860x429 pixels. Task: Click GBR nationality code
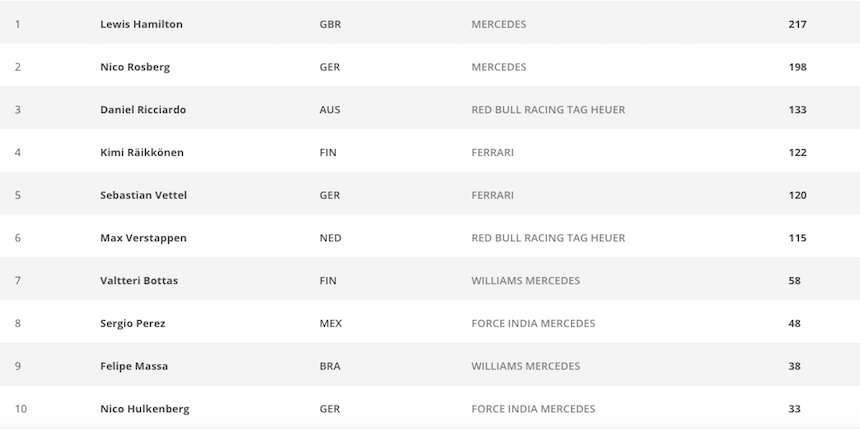[330, 24]
